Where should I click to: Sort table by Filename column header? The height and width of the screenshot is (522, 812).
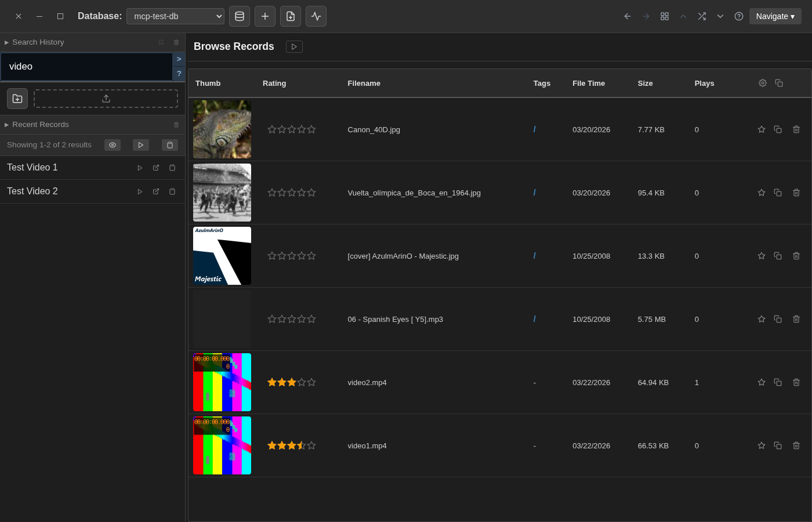pos(364,83)
